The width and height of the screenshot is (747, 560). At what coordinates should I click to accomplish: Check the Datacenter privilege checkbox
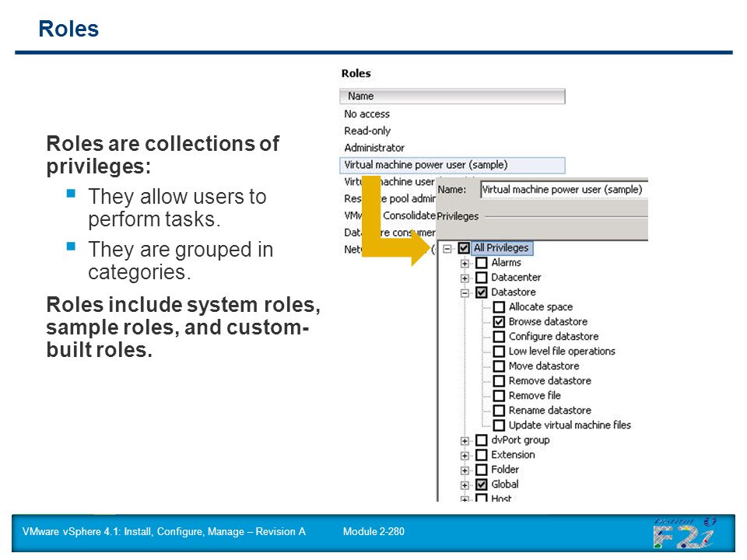pos(482,278)
